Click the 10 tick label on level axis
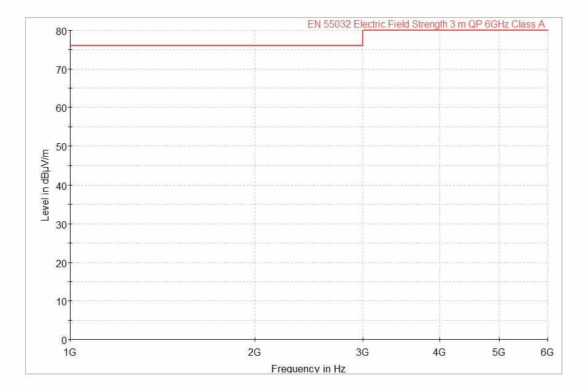This screenshot has width=588, height=392. [x=60, y=301]
